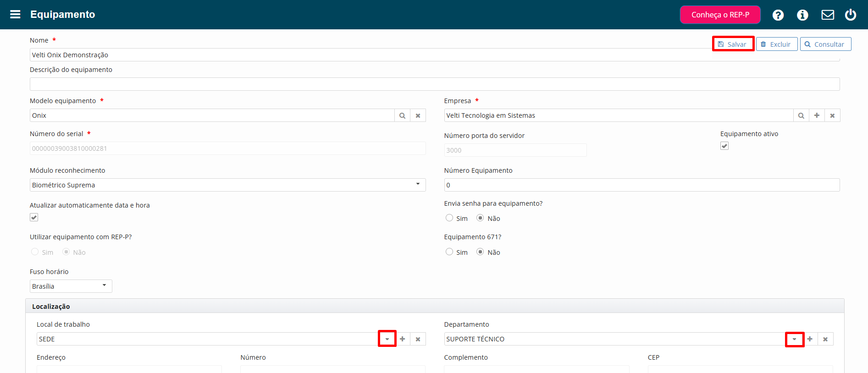Click the Departamento SUPORTE TÉCNICO field

tap(615, 339)
